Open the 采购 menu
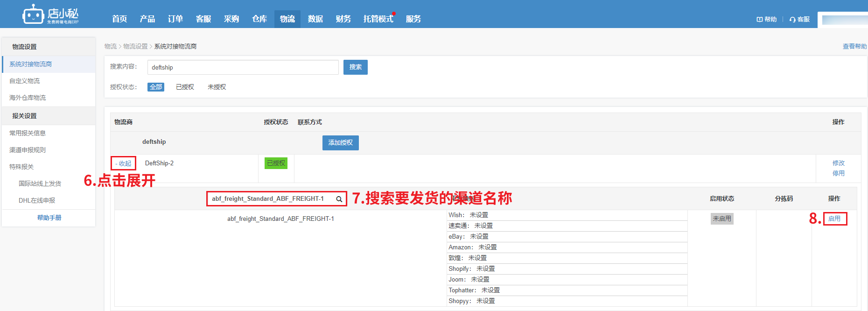868x311 pixels. [231, 19]
